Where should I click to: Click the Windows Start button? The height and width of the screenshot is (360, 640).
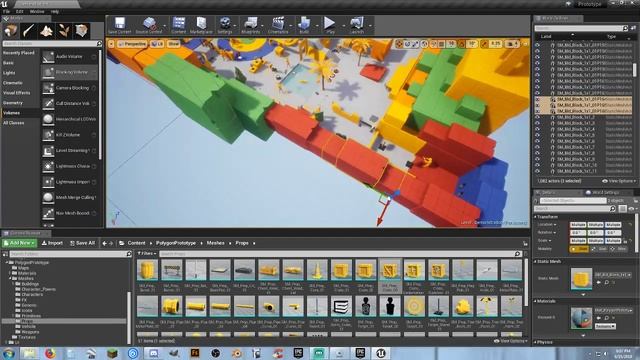[8, 353]
